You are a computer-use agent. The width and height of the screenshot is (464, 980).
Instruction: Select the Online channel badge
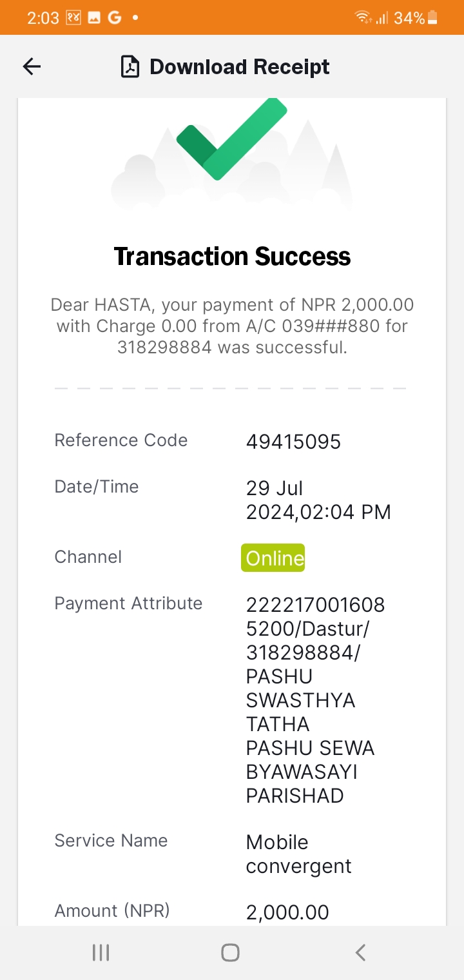point(273,558)
